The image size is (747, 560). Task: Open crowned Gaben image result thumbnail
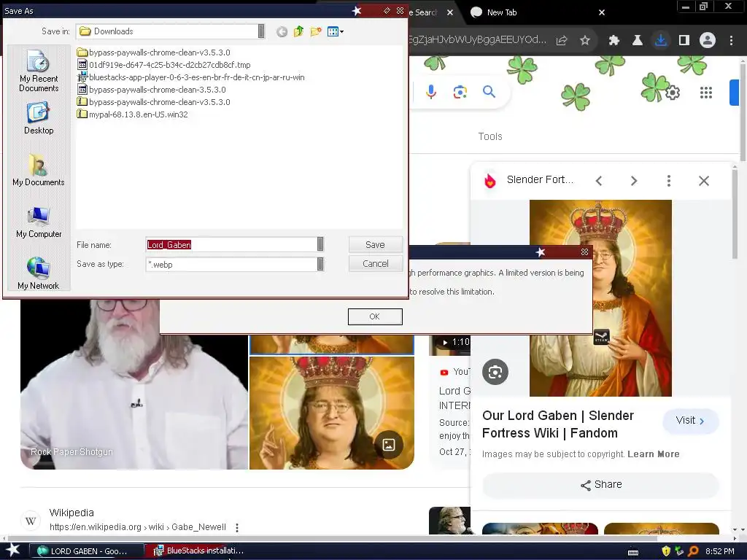[x=332, y=413]
